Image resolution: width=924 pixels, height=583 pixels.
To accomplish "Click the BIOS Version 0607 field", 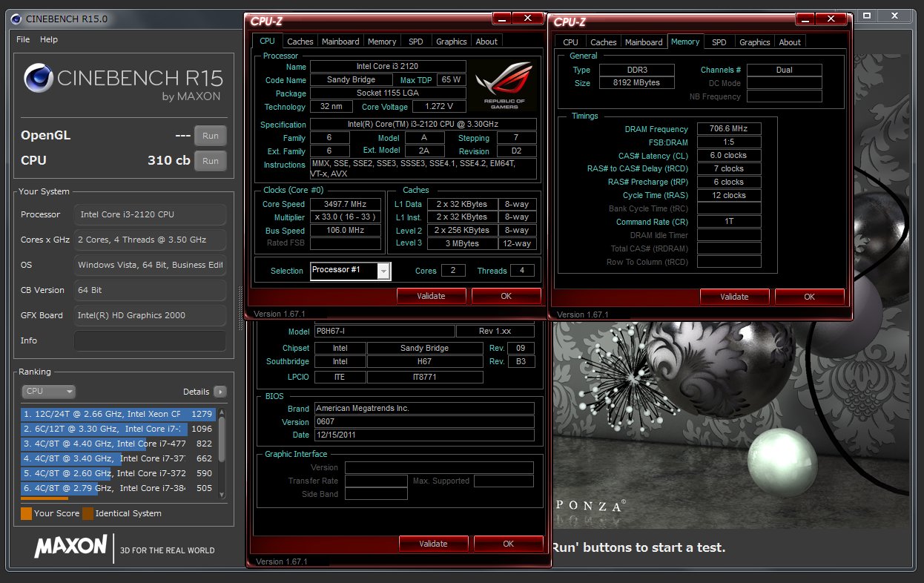I will [x=424, y=422].
